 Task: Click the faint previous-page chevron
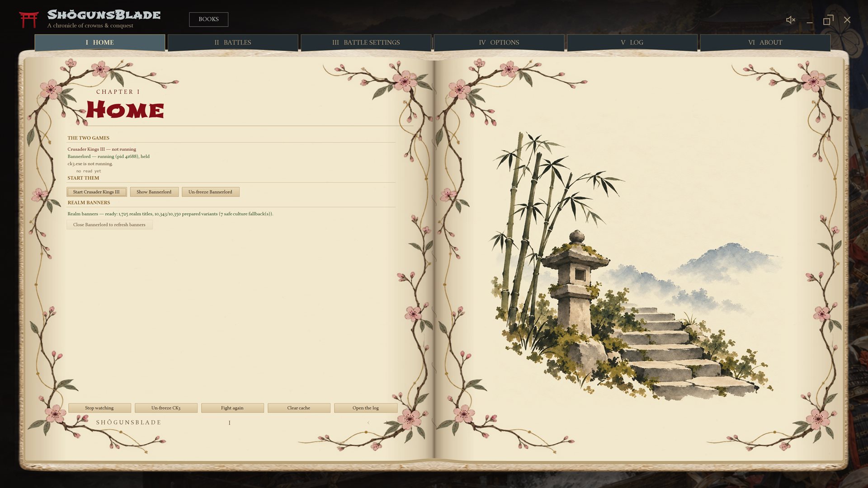[x=368, y=422]
